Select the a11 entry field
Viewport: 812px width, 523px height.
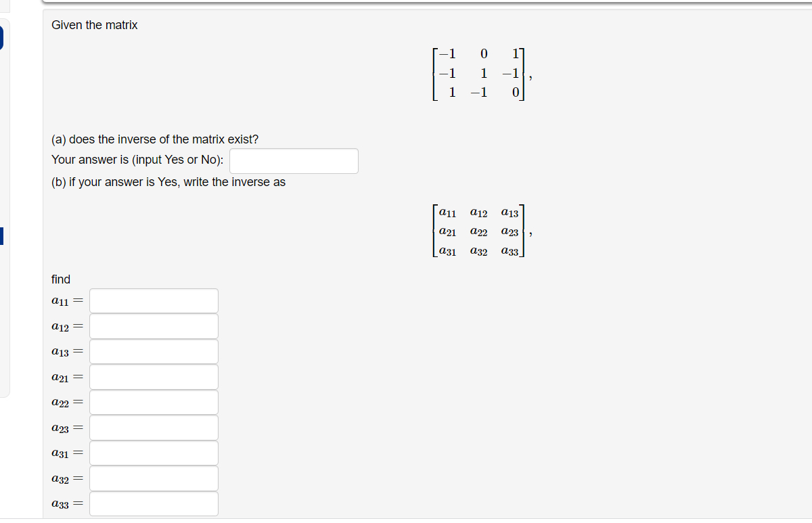[x=154, y=300]
